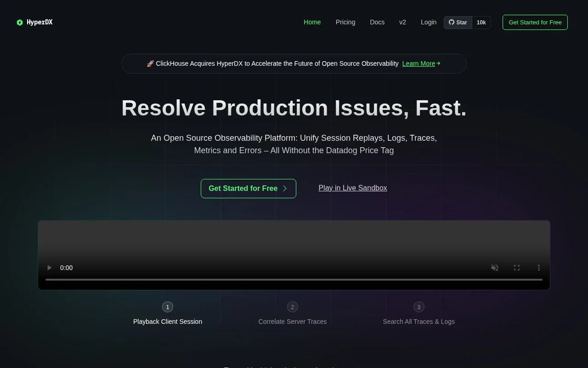Select Correlate Server Traces label
This screenshot has height=368, width=588.
(293, 322)
